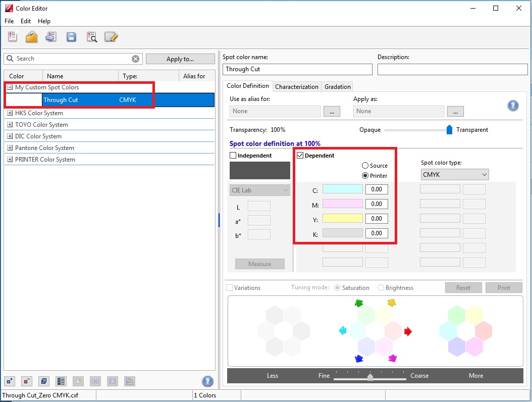Open help from the Color Definition question mark icon
This screenshot has width=532, height=402.
click(513, 106)
